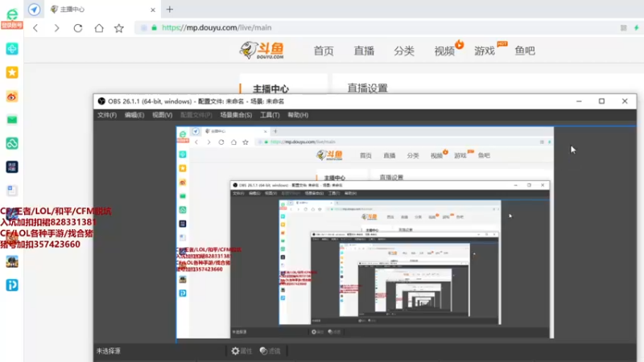This screenshot has width=644, height=362.
Task: Click the 直播设置 heading
Action: (368, 88)
